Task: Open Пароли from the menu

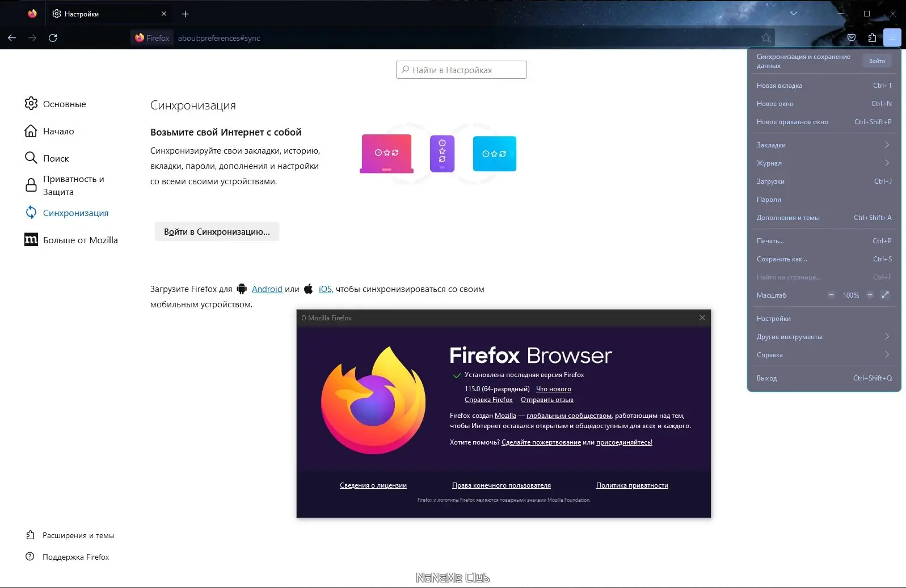Action: (x=824, y=200)
